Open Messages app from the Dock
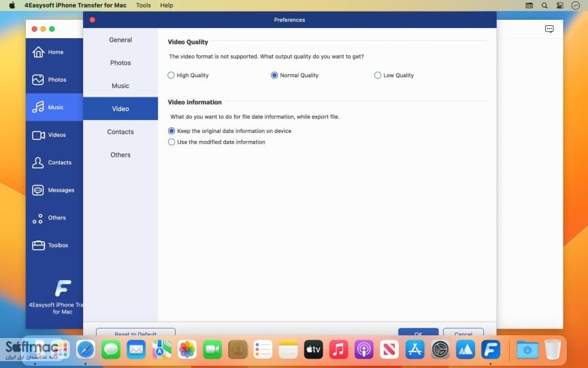The height and width of the screenshot is (368, 588). coord(111,350)
